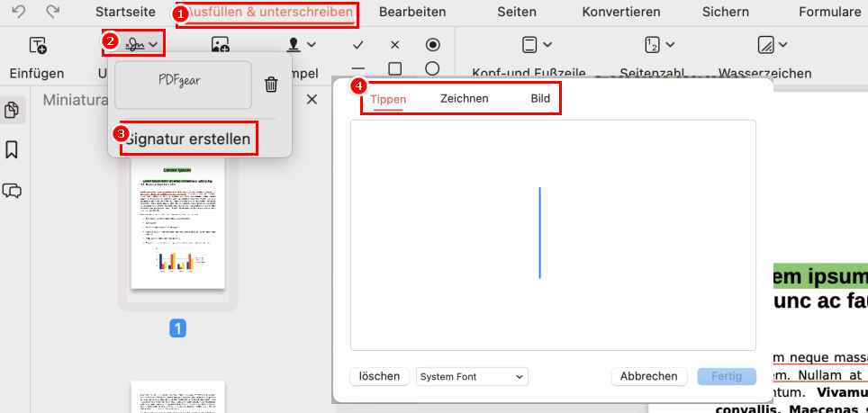Open the System Font dropdown

pos(472,377)
